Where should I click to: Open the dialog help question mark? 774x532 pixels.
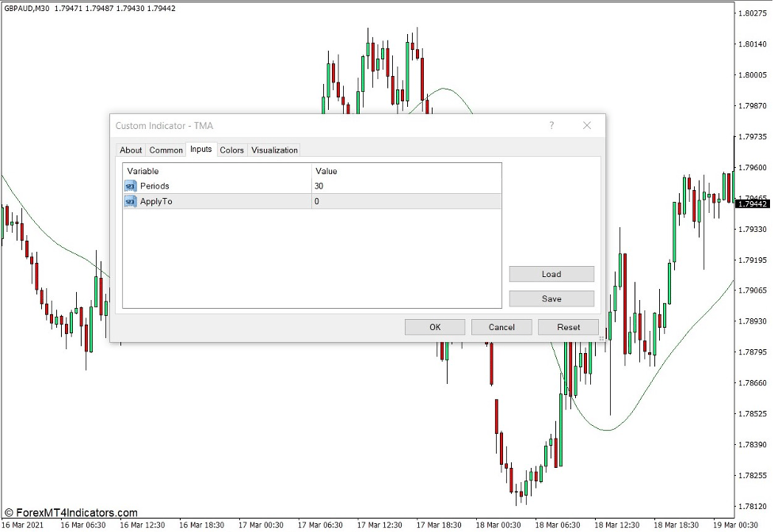coord(551,126)
